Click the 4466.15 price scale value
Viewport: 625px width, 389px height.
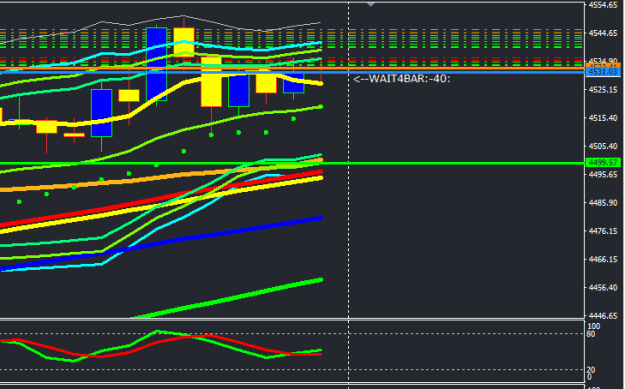[603, 259]
